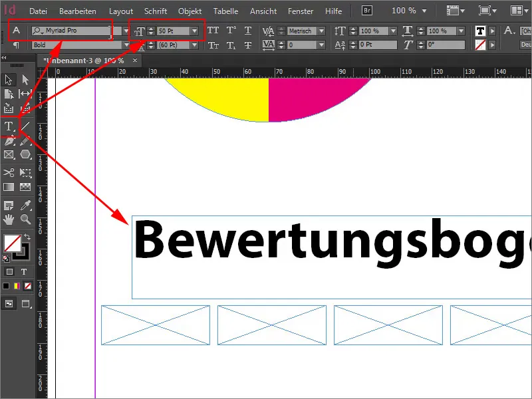The image size is (532, 399).
Task: Open the Objekt menu
Action: (x=190, y=11)
